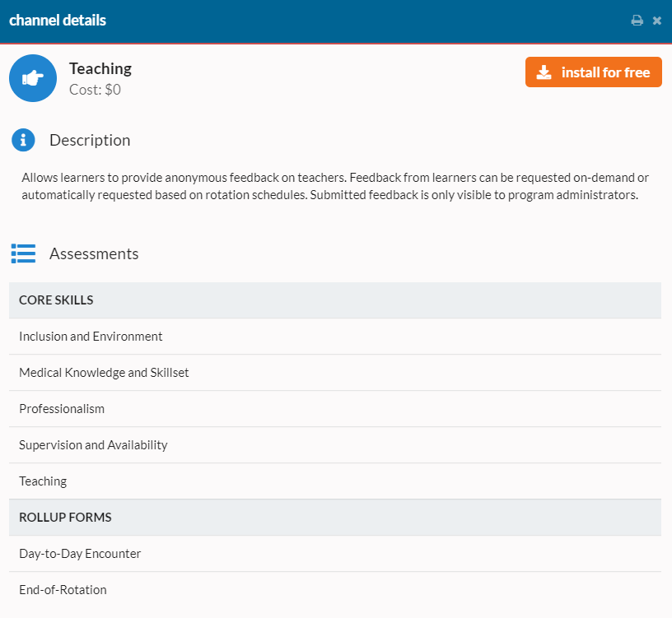Select the Teaching assessment under Core Skills
672x618 pixels.
click(x=43, y=481)
